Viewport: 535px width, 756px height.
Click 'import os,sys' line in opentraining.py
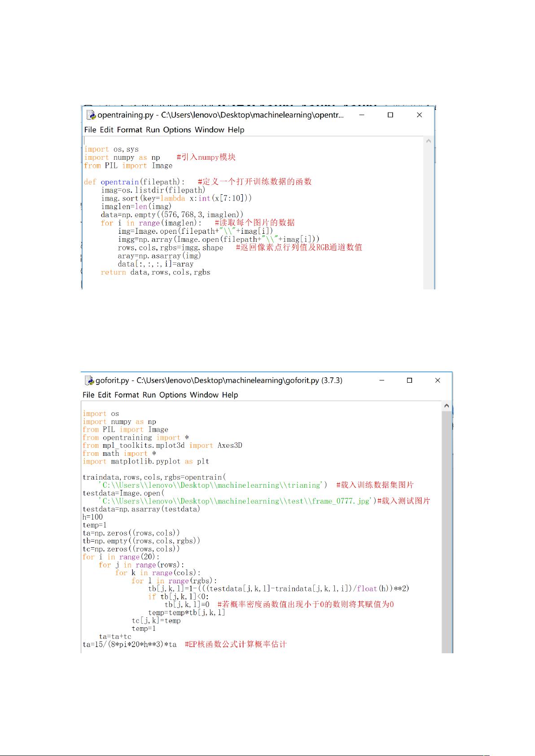[x=111, y=149]
